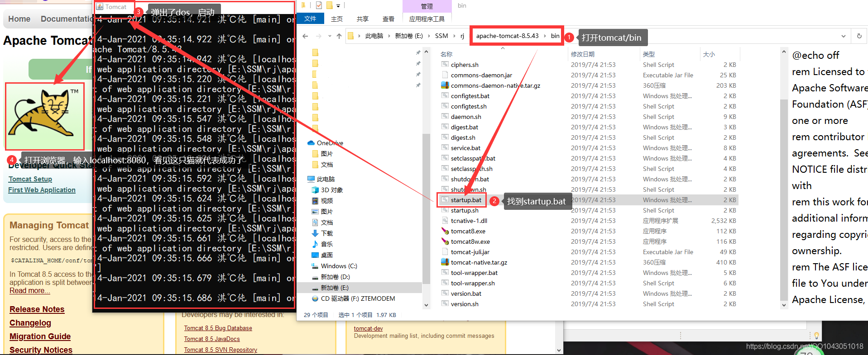Sort files by 类型 column header
Image resolution: width=868 pixels, height=355 pixels.
point(649,54)
